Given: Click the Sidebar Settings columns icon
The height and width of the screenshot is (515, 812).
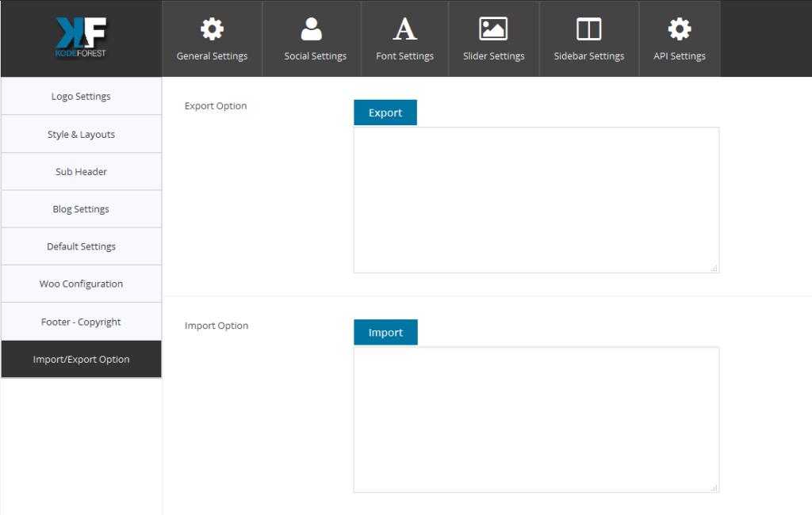Looking at the screenshot, I should tap(589, 29).
